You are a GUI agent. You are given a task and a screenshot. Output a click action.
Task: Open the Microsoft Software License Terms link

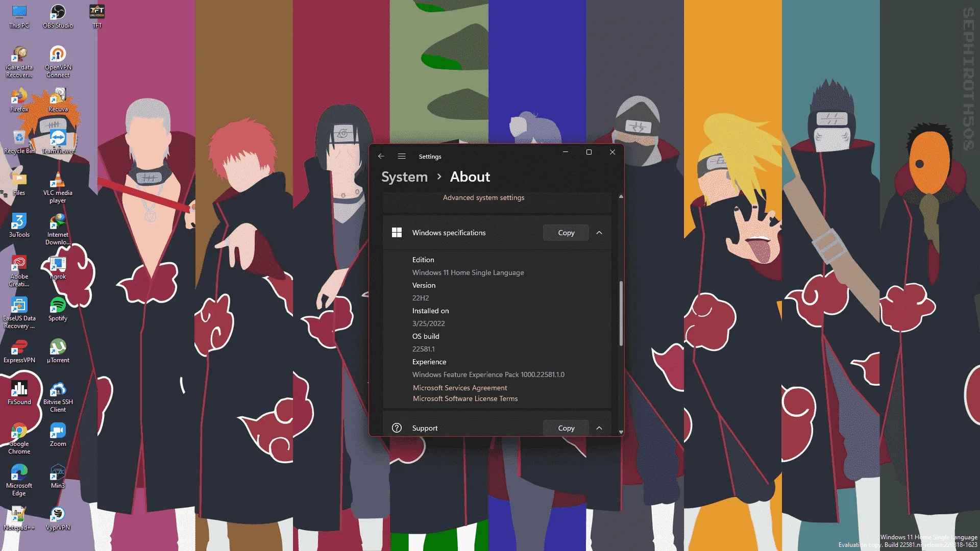pos(465,398)
